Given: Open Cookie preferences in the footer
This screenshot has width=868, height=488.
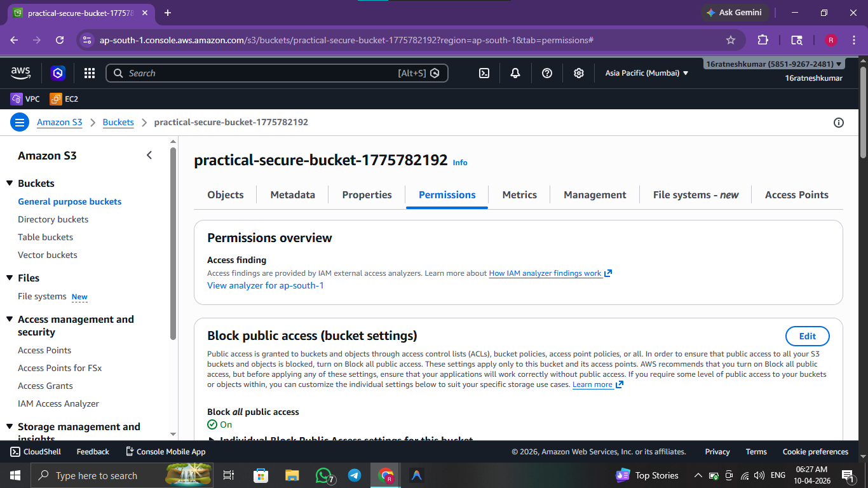Looking at the screenshot, I should tap(815, 452).
